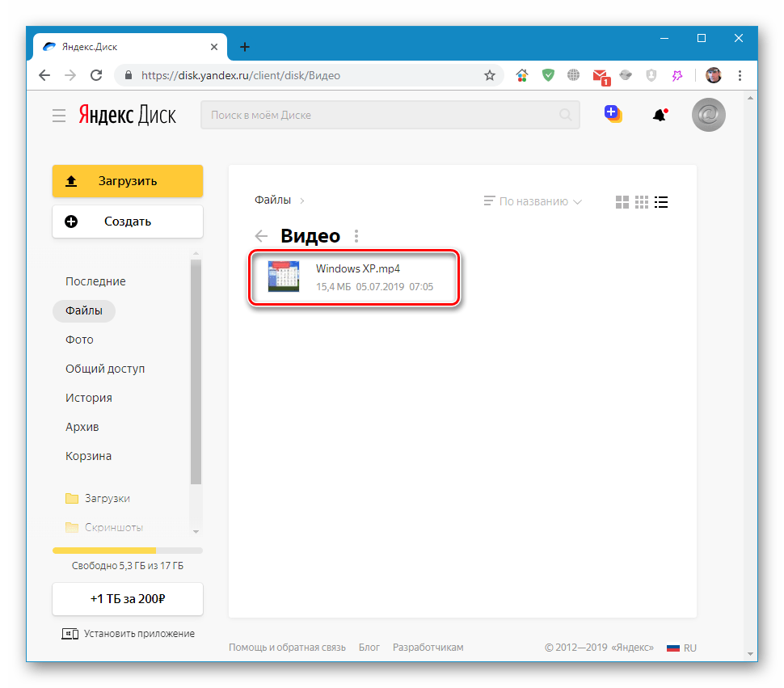Open the account avatar in header
The width and height of the screenshot is (784, 688).
pos(708,115)
